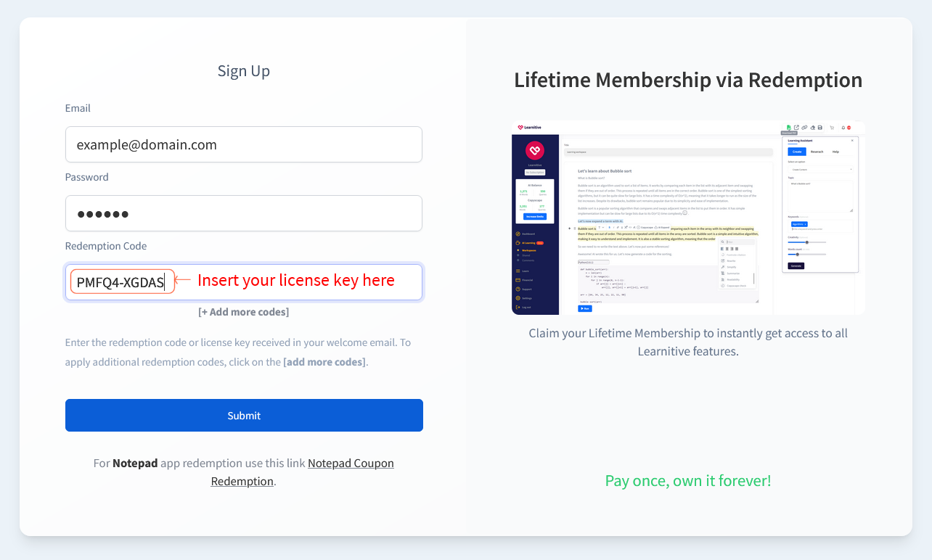Click the Email input field
This screenshot has height=560, width=932.
pyautogui.click(x=244, y=144)
